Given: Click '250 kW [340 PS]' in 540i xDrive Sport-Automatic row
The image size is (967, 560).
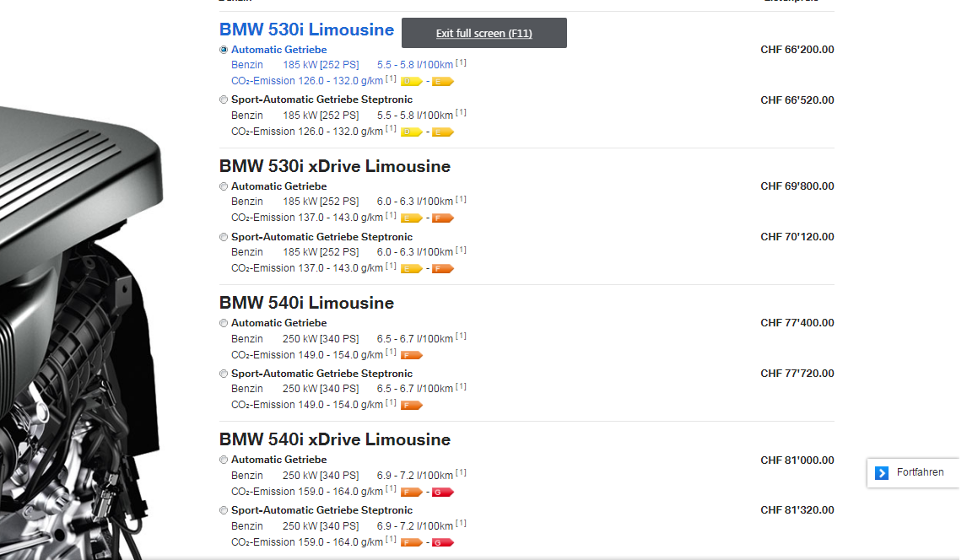Looking at the screenshot, I should 321,526.
